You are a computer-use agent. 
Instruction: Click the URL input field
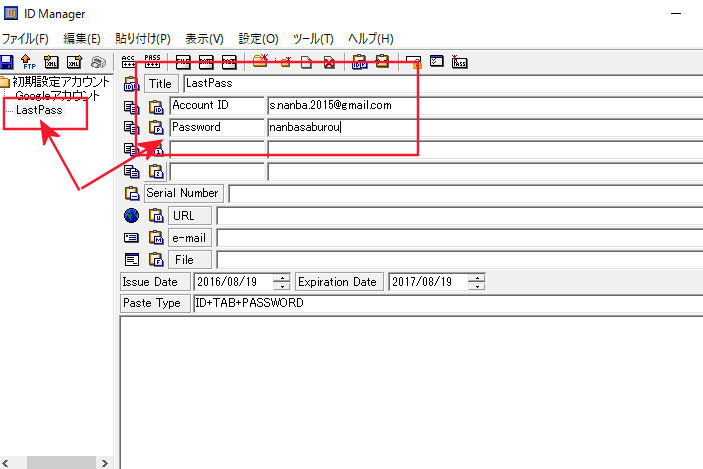click(460, 216)
